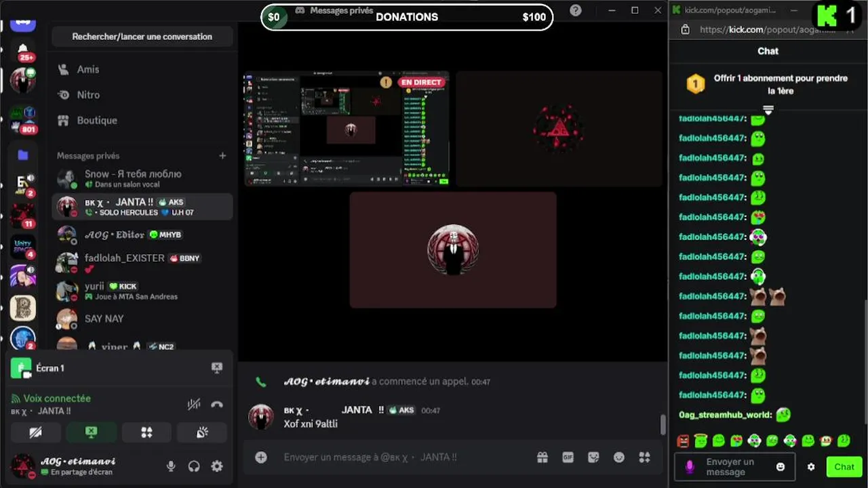Open Kick chat settings gear
Screen dimensions: 868x488
811,467
